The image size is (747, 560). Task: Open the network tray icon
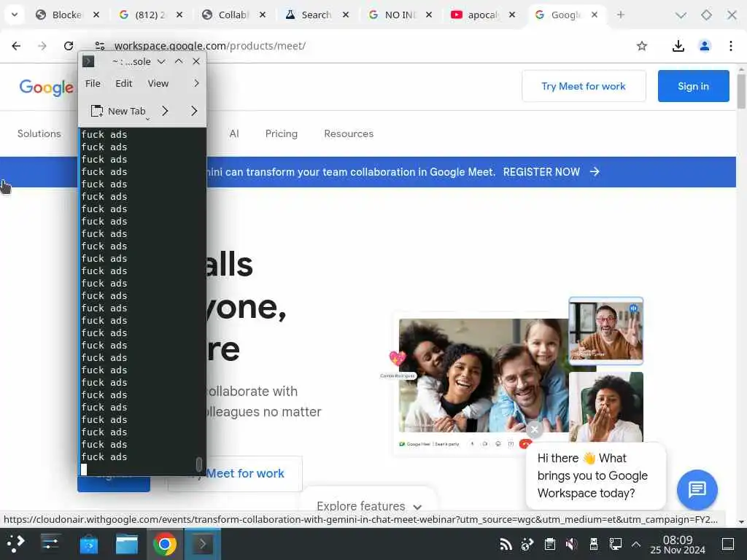(616, 543)
